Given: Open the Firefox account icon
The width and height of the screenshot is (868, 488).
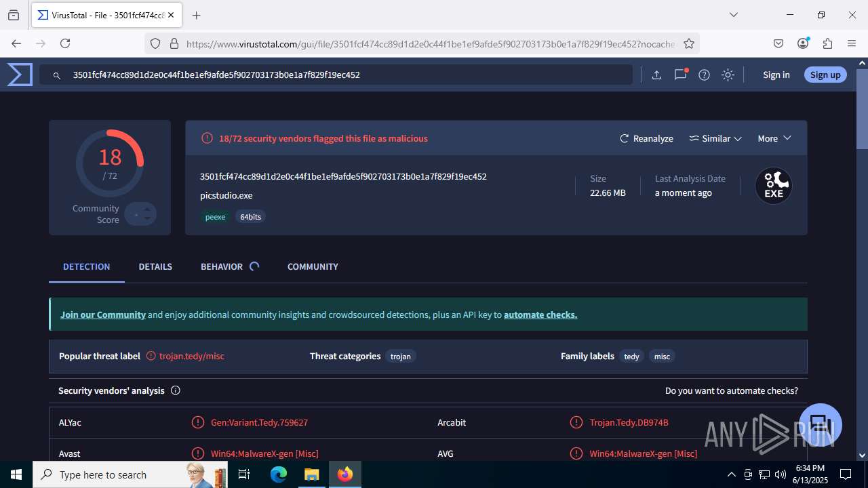Looking at the screenshot, I should click(x=803, y=43).
